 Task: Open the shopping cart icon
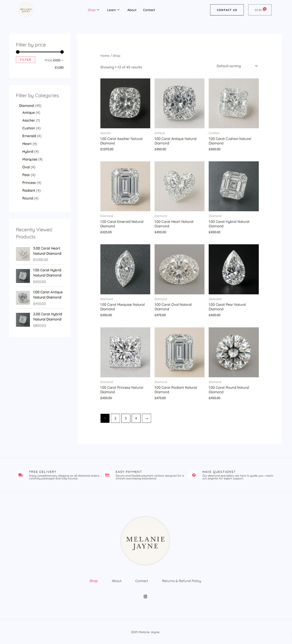[x=264, y=10]
